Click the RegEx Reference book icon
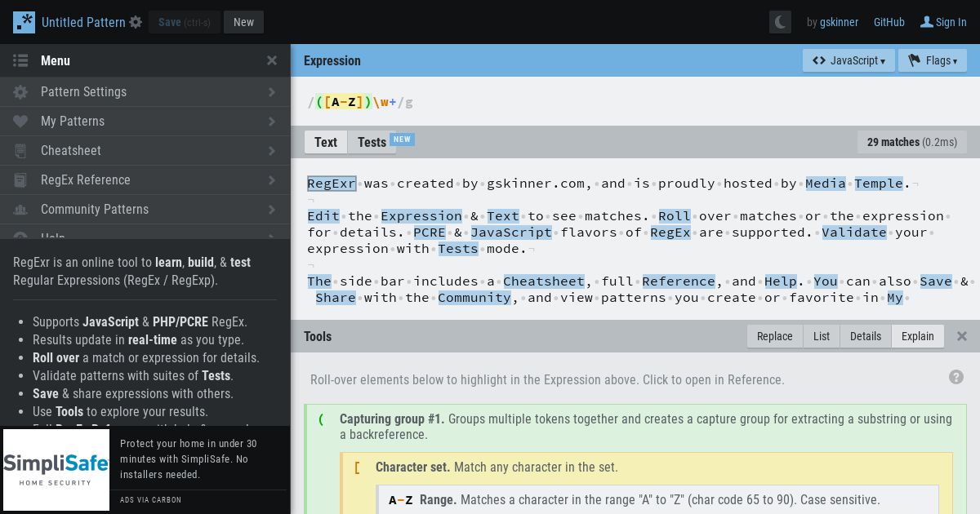Viewport: 980px width, 514px height. click(x=20, y=180)
